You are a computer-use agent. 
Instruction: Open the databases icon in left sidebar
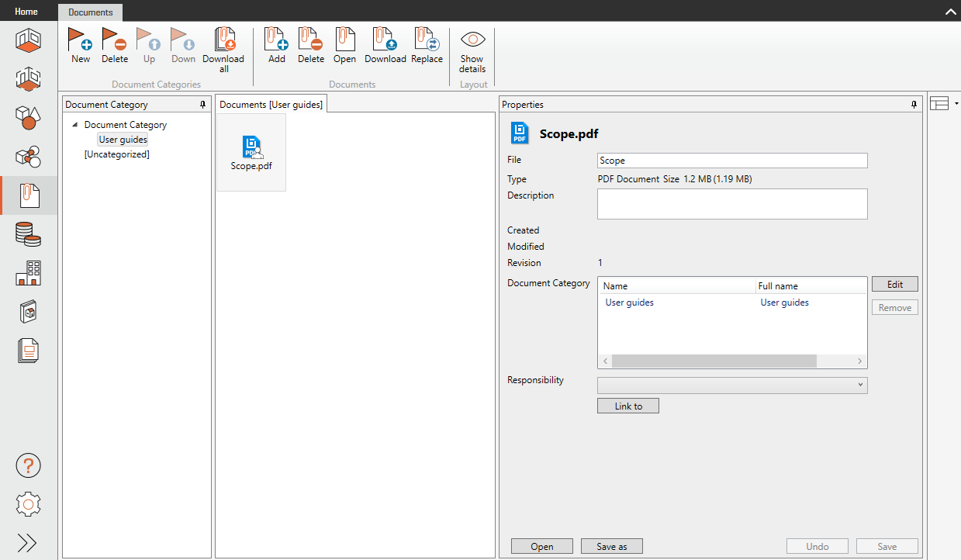[29, 233]
